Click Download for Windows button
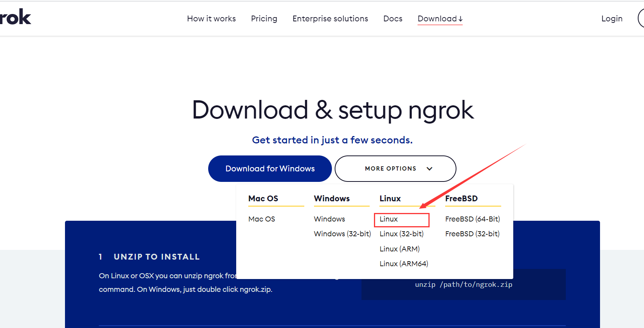The height and width of the screenshot is (328, 644). [x=270, y=169]
